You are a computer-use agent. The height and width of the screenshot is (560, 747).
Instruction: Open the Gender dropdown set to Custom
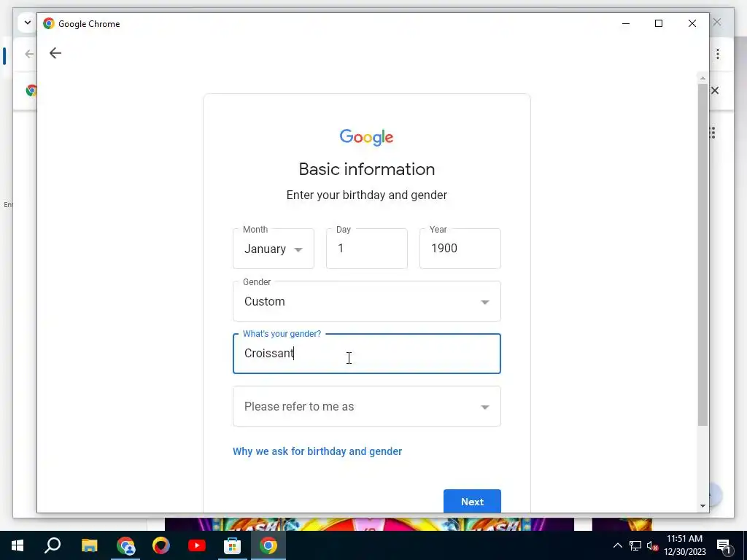point(367,301)
